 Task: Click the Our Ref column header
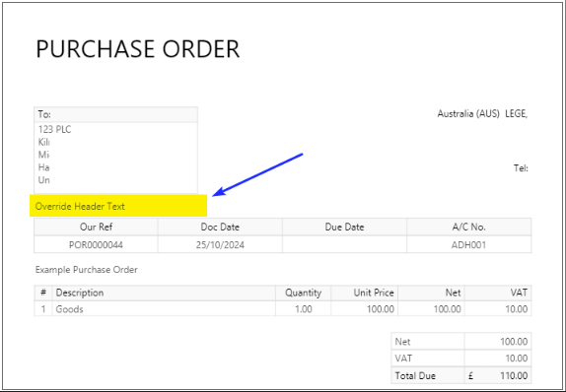[x=96, y=227]
